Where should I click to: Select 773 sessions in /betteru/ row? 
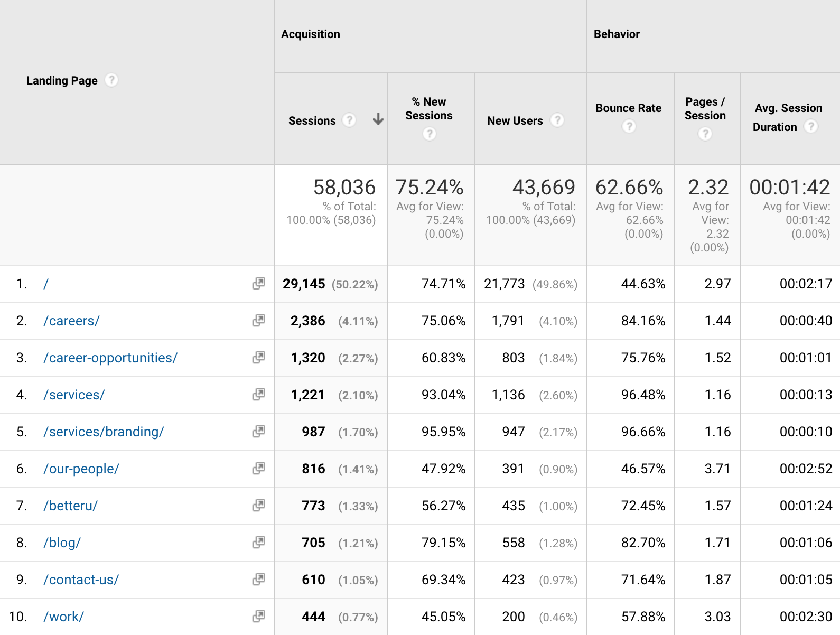[x=314, y=506]
